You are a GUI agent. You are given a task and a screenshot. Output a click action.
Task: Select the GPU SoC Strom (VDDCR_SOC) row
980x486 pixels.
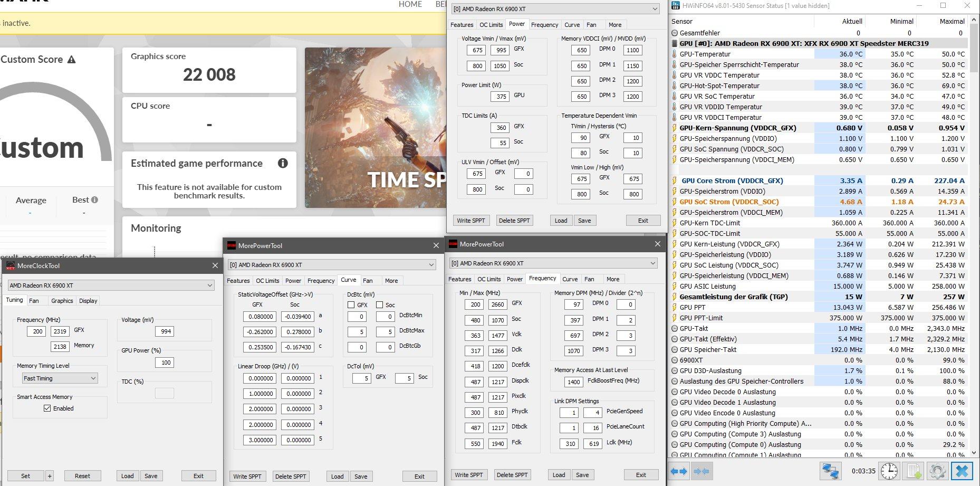click(820, 202)
